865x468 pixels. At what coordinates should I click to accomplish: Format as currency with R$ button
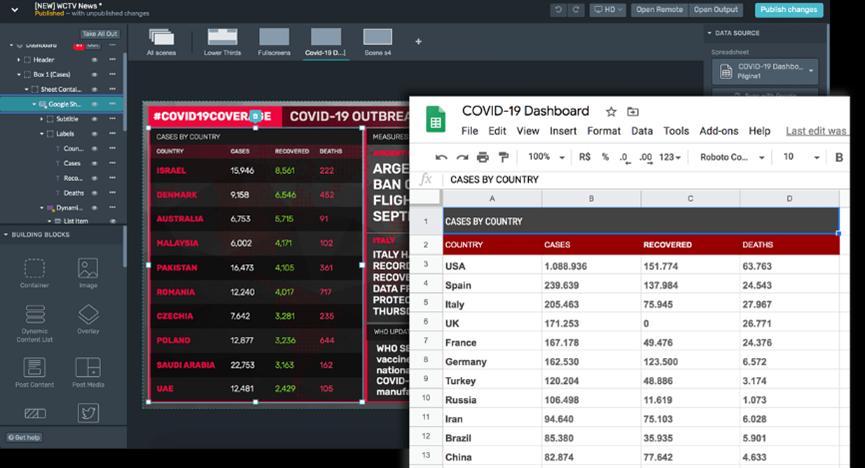[585, 157]
